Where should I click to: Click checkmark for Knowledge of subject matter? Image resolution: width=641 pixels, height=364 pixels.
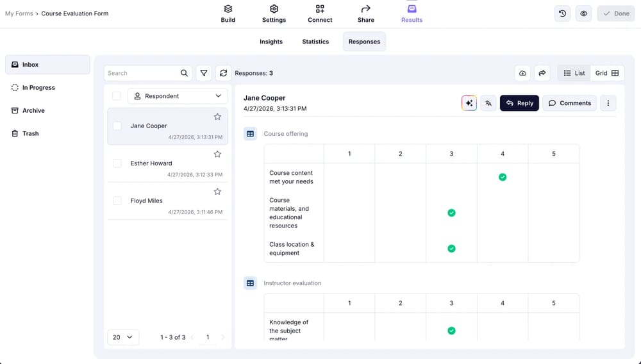[451, 331]
